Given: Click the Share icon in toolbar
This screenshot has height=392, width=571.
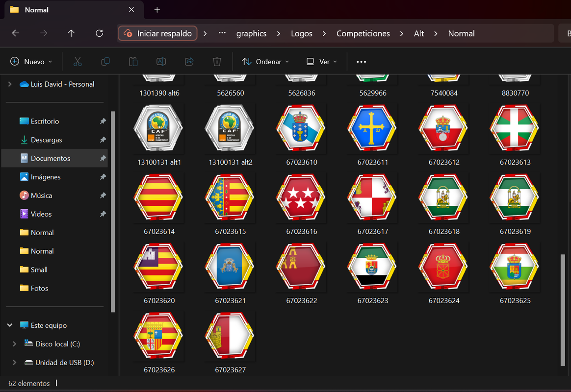Looking at the screenshot, I should click(189, 62).
